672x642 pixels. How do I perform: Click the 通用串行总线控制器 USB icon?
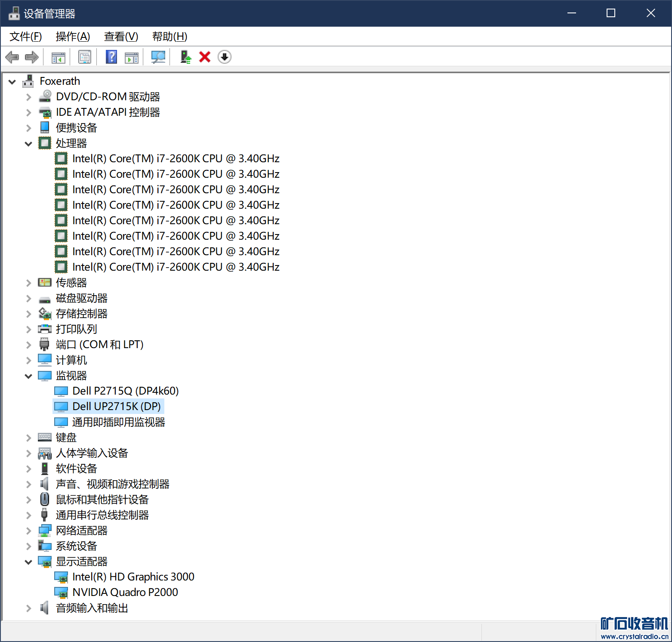[x=44, y=515]
